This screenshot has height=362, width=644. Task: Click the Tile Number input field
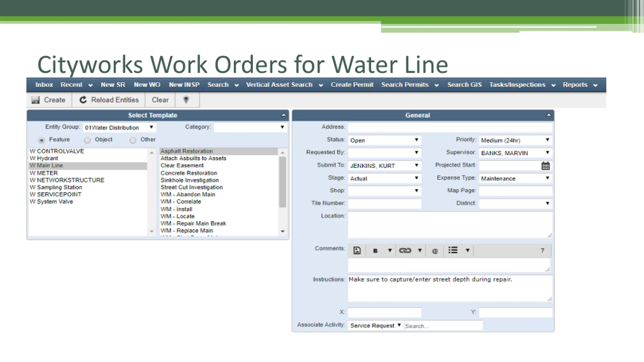(x=385, y=203)
